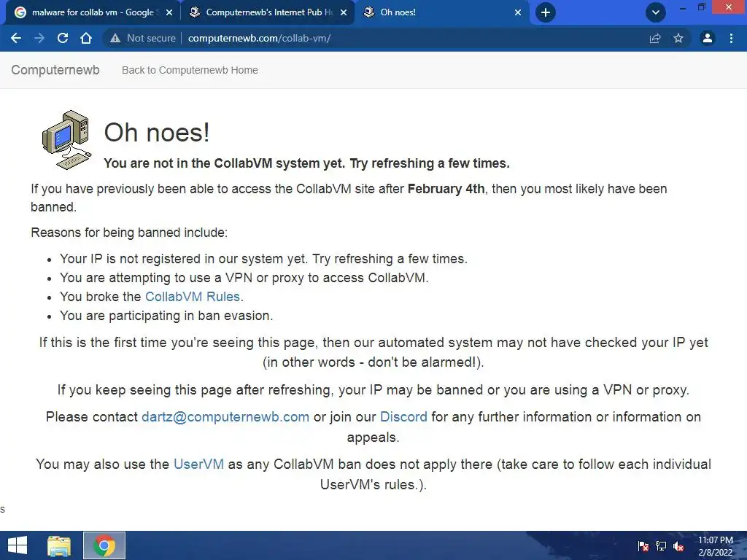The image size is (747, 560).
Task: Switch to malware for collab vm tab
Action: [93, 12]
